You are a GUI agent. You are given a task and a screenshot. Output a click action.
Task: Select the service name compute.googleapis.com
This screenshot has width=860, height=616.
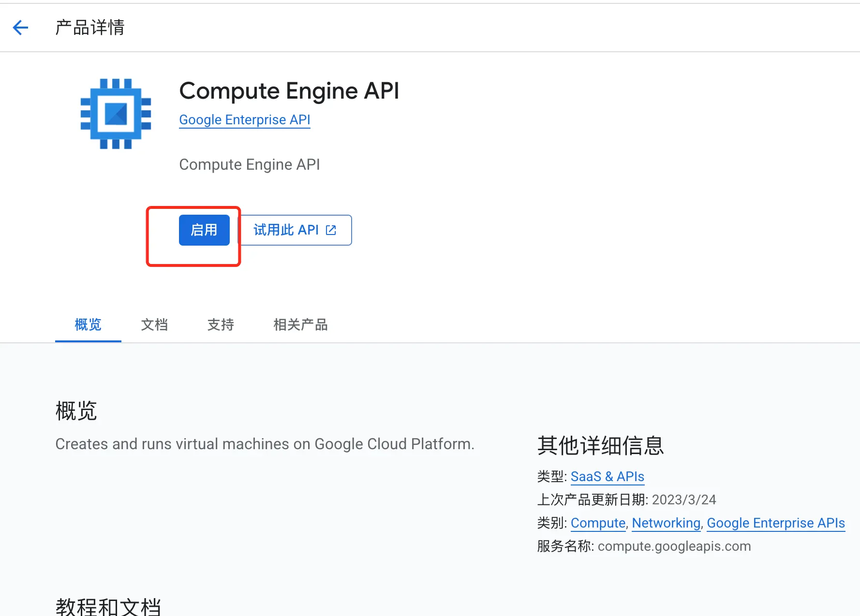coord(674,546)
